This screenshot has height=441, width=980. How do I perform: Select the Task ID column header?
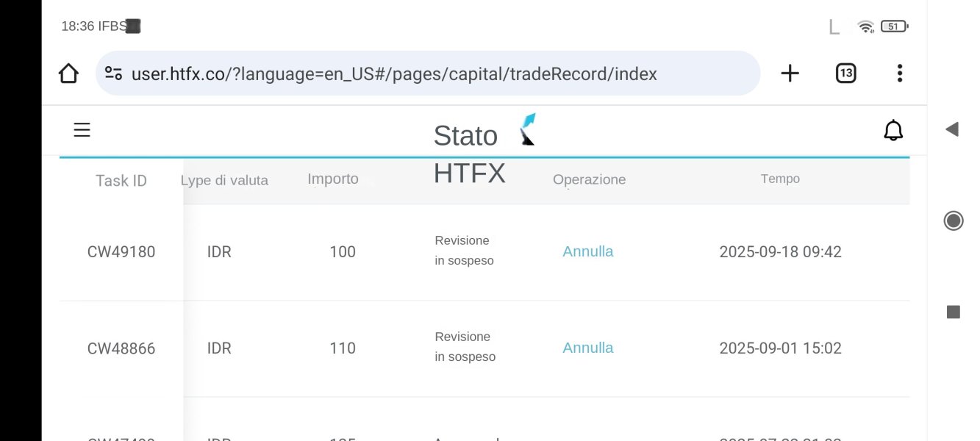(x=121, y=181)
